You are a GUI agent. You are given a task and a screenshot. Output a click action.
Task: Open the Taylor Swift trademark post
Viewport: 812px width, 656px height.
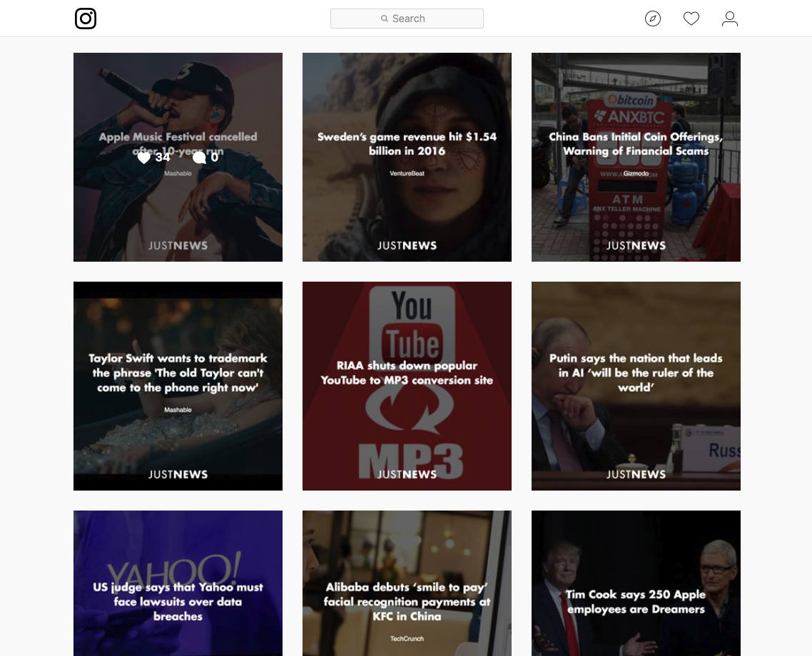[177, 386]
